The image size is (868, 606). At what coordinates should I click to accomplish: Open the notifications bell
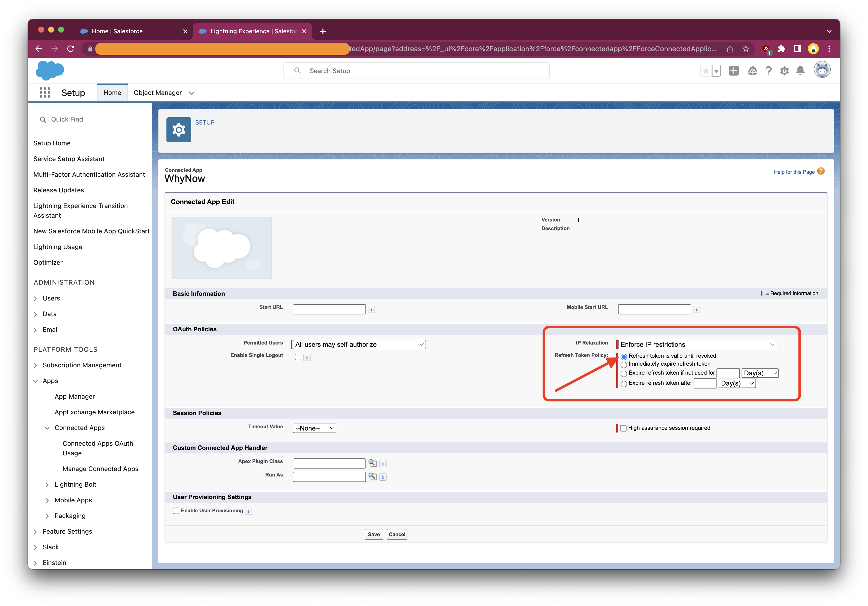point(800,71)
